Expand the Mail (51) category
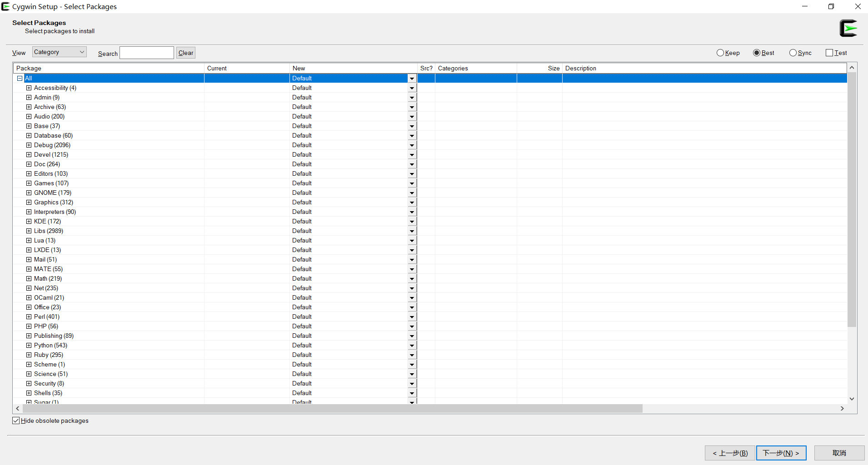Image resolution: width=868 pixels, height=465 pixels. click(29, 259)
